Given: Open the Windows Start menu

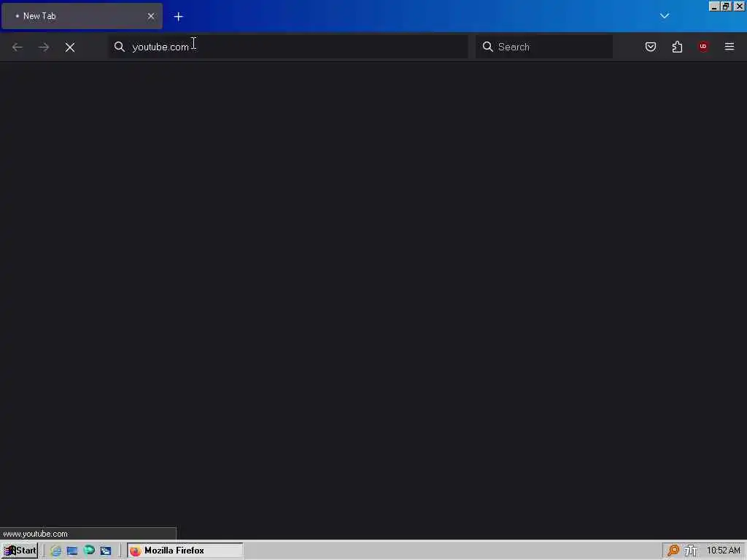Looking at the screenshot, I should click(x=20, y=551).
